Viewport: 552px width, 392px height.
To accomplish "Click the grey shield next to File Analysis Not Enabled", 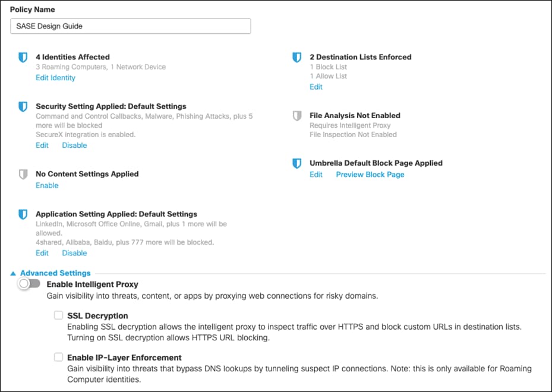I will coord(296,116).
